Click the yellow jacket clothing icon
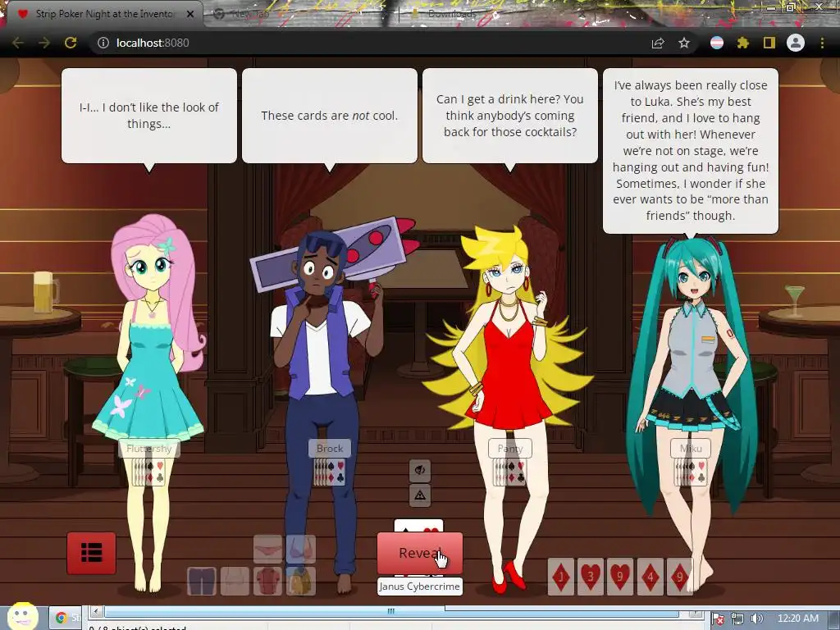 [x=301, y=582]
